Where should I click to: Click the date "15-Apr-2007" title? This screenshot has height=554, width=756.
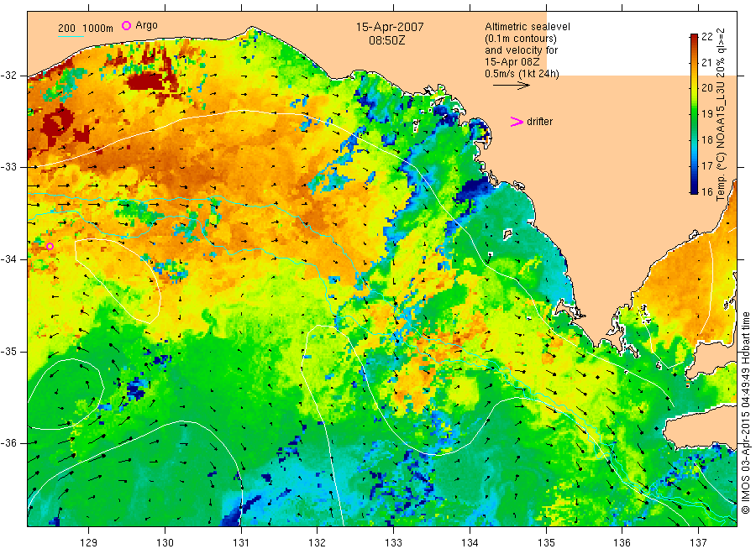click(390, 27)
